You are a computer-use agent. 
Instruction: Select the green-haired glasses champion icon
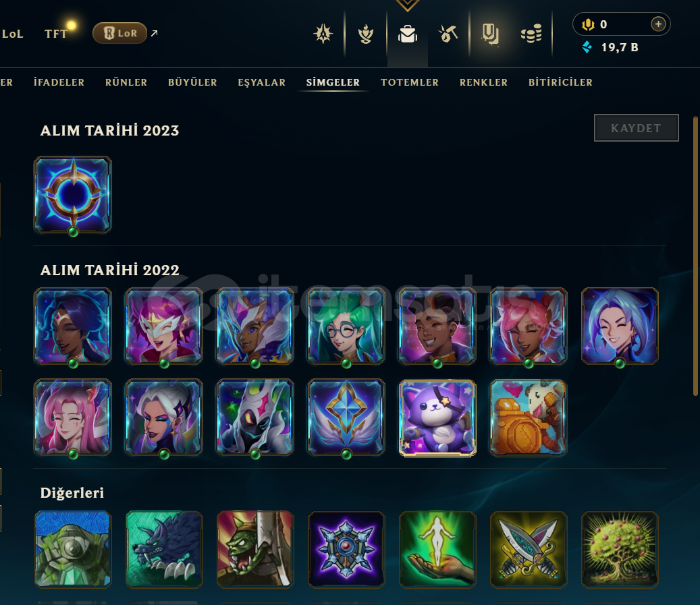(x=346, y=326)
